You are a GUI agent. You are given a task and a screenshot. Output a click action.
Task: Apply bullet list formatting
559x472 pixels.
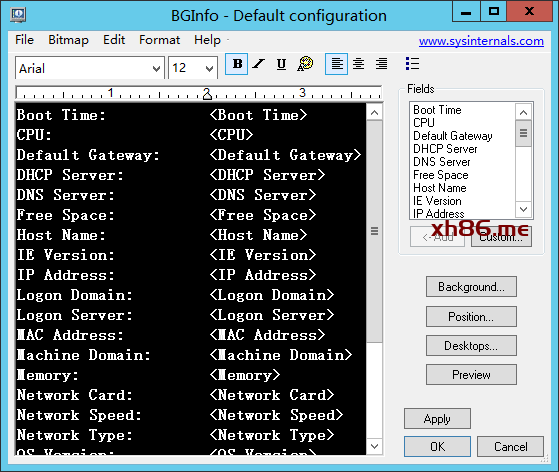pos(412,64)
